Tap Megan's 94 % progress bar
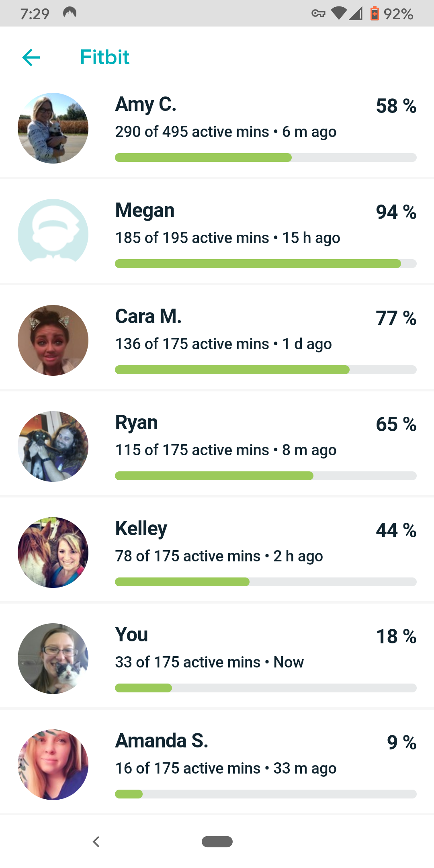Viewport: 434px width, 868px height. point(265,264)
